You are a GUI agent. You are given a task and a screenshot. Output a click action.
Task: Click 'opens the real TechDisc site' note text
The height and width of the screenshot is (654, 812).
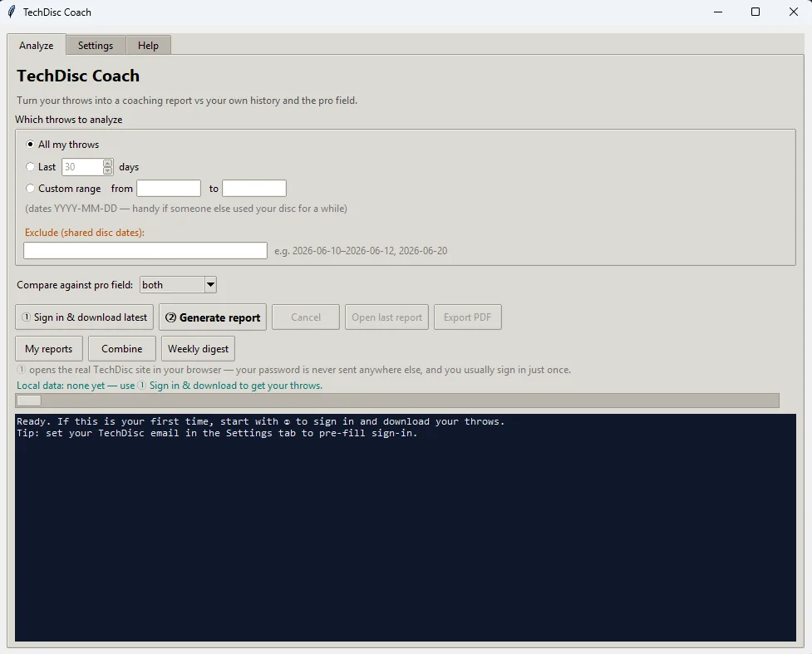pos(293,370)
